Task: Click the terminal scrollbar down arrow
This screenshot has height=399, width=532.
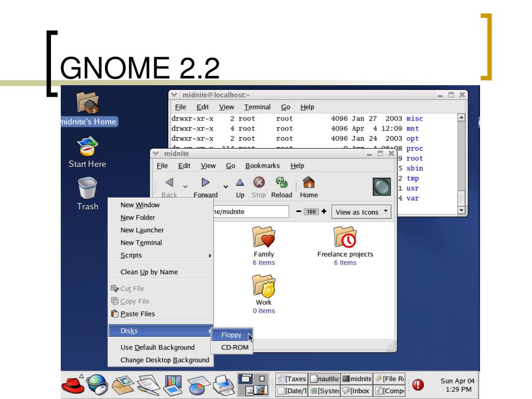Action: point(461,210)
